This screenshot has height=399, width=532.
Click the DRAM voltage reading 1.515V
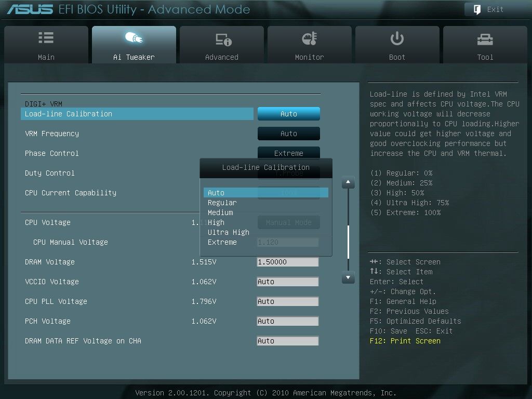(204, 262)
